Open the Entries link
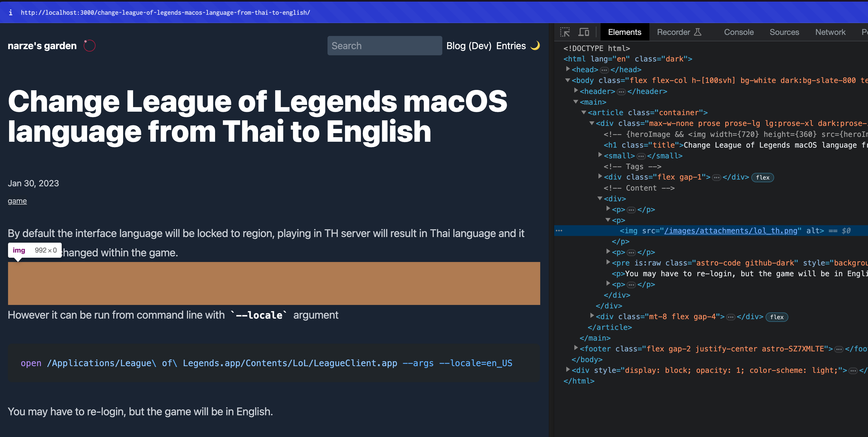868x437 pixels. click(x=511, y=46)
